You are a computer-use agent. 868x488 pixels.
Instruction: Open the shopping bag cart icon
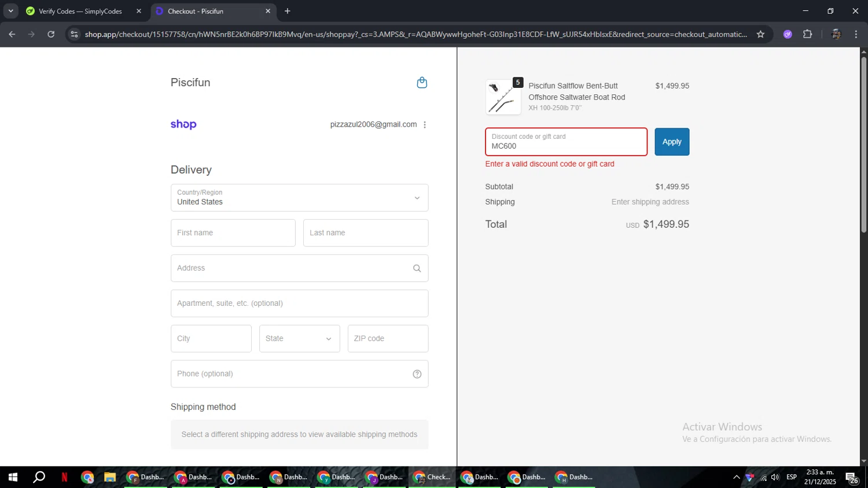tap(422, 83)
